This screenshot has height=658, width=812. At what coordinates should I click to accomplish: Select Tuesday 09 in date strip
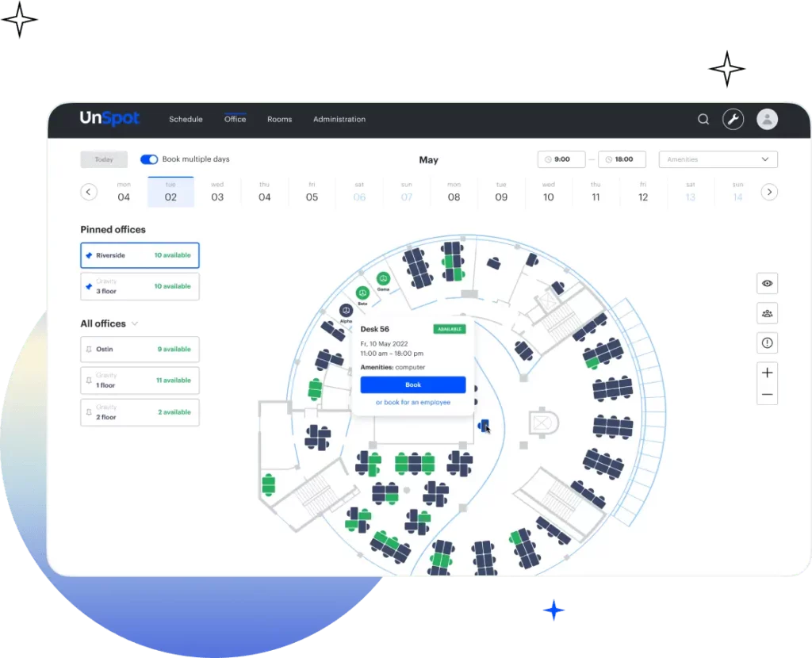[x=501, y=192]
